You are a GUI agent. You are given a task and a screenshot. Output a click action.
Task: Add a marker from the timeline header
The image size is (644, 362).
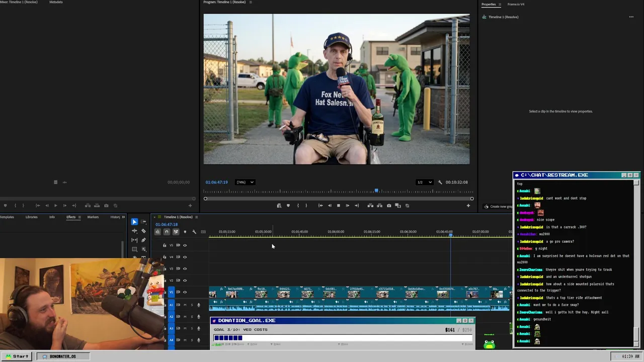pyautogui.click(x=185, y=232)
